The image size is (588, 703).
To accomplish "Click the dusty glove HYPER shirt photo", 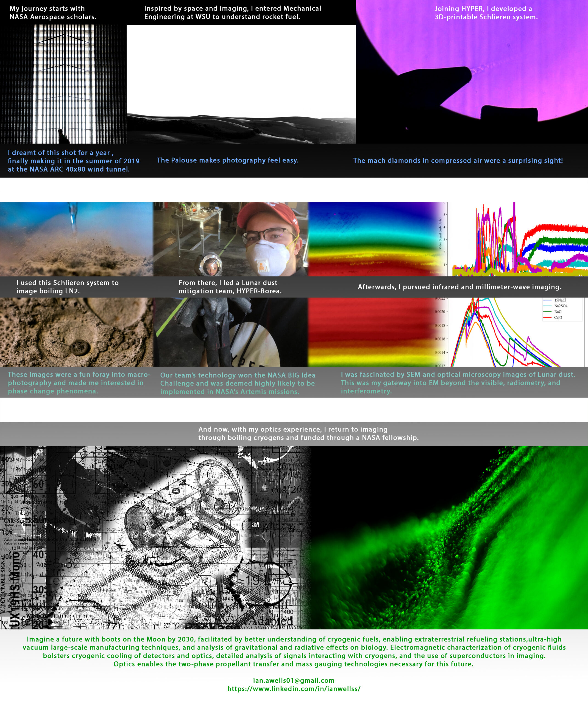I will coord(230,332).
